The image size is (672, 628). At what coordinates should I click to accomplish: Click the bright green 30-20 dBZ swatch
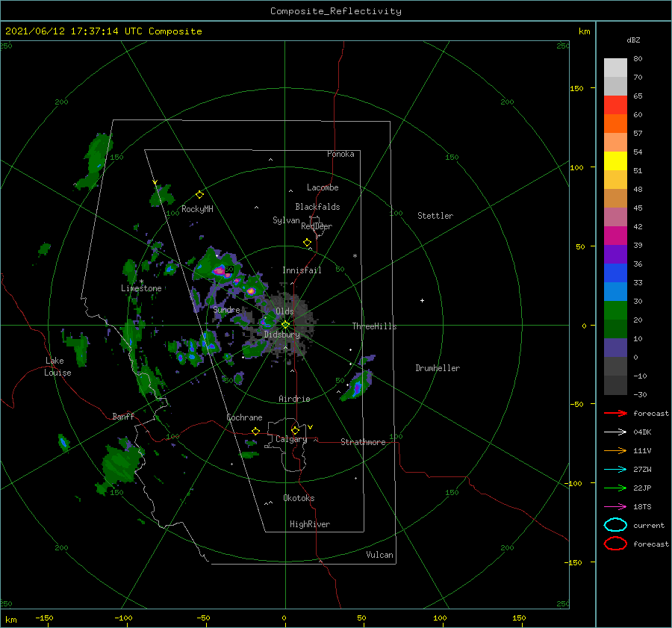pos(615,311)
